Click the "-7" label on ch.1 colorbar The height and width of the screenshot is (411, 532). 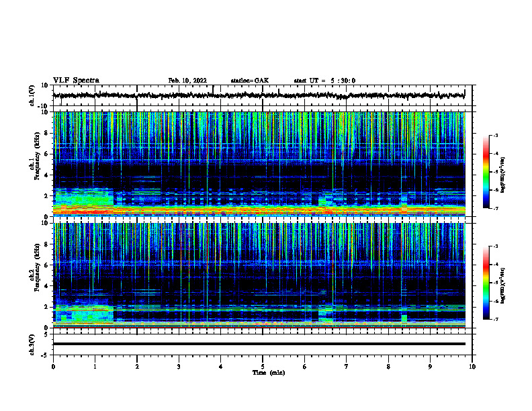[496, 208]
